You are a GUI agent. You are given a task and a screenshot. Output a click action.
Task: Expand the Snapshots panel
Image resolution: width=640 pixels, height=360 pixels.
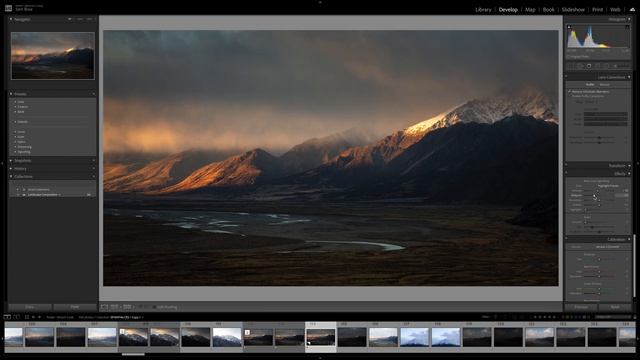[11, 161]
